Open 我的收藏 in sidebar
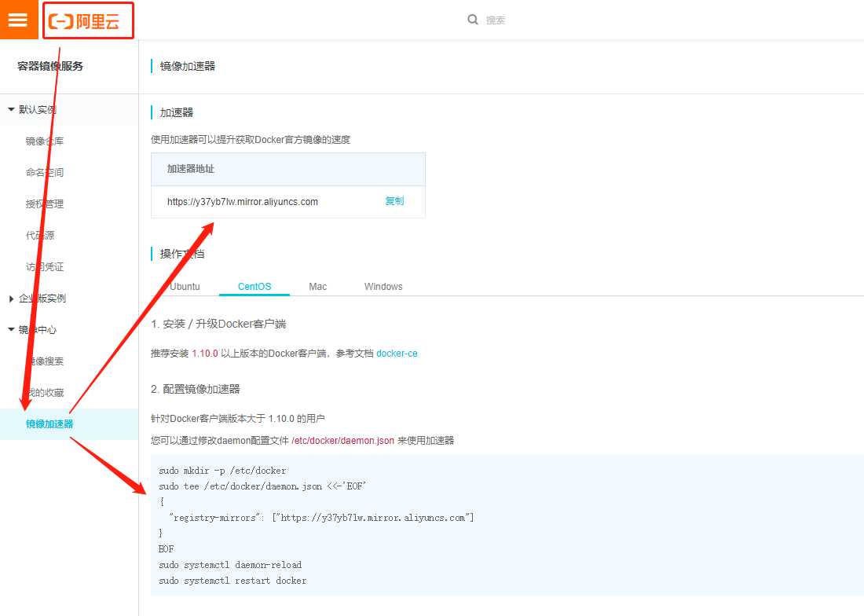Screen dimensions: 864x616 pos(45,392)
